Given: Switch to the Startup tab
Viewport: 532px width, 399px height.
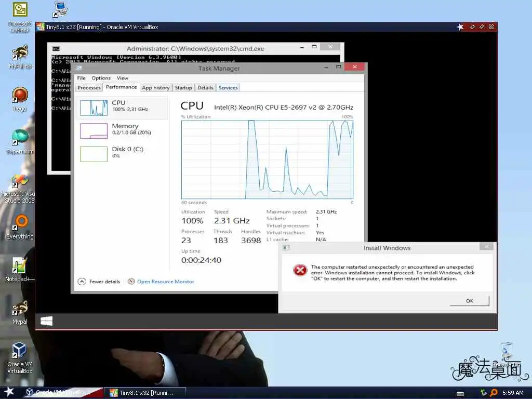Looking at the screenshot, I should pos(183,87).
